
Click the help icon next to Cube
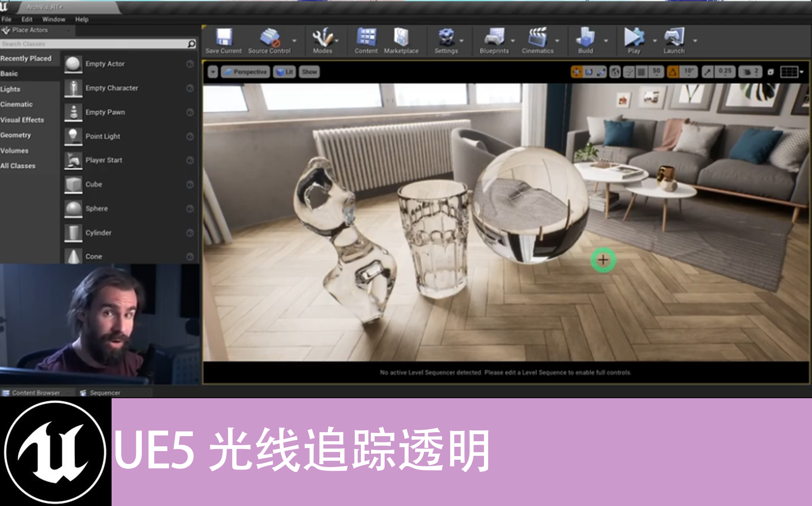pos(190,184)
